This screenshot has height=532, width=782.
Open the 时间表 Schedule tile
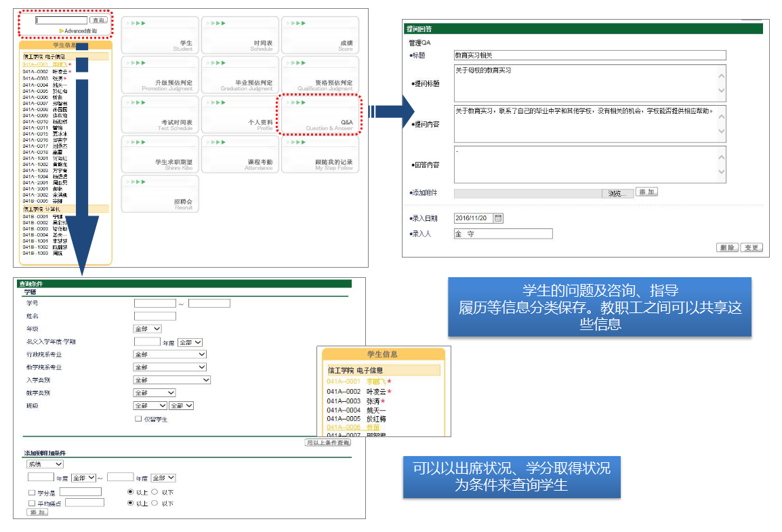240,35
